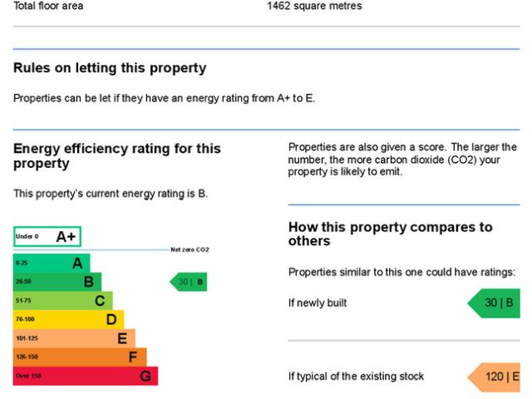Select the orange F band (126-150)
This screenshot has width=532, height=399.
pyautogui.click(x=80, y=357)
